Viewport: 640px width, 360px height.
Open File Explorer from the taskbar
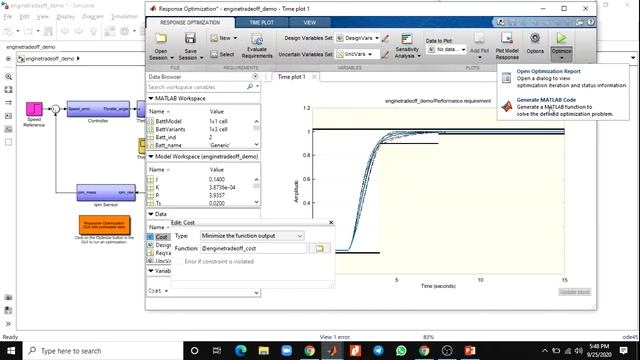coord(264,351)
